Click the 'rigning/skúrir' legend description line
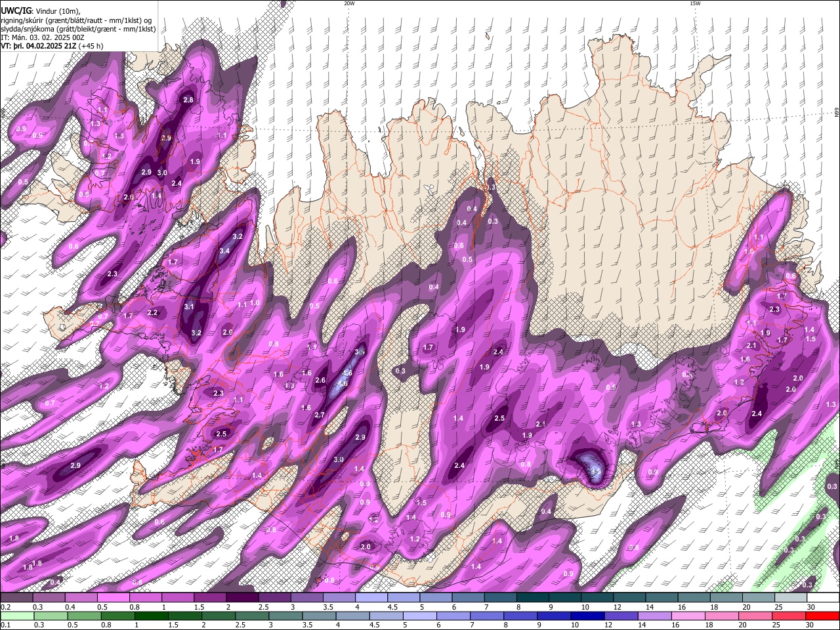The height and width of the screenshot is (630, 840). pos(76,20)
